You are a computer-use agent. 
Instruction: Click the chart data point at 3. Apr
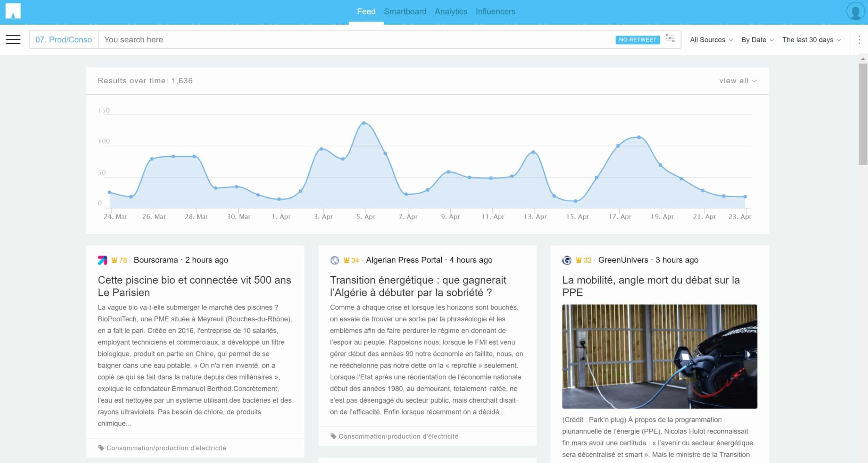pos(321,149)
